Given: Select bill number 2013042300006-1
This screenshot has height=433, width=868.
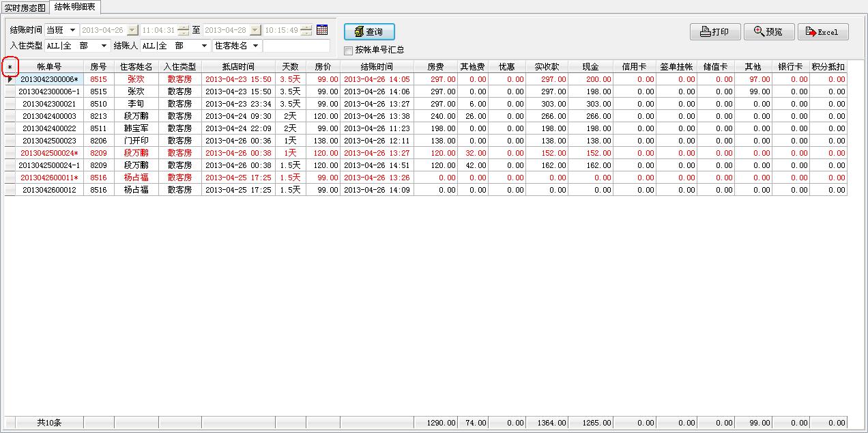Looking at the screenshot, I should tap(49, 92).
